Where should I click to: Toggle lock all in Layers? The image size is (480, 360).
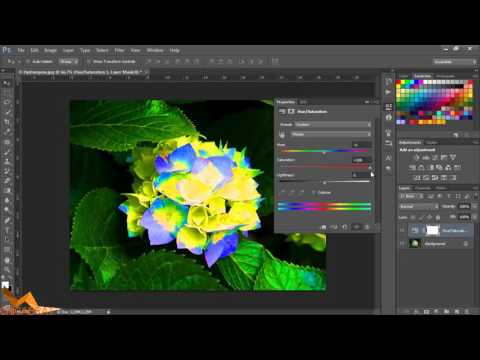[438, 217]
